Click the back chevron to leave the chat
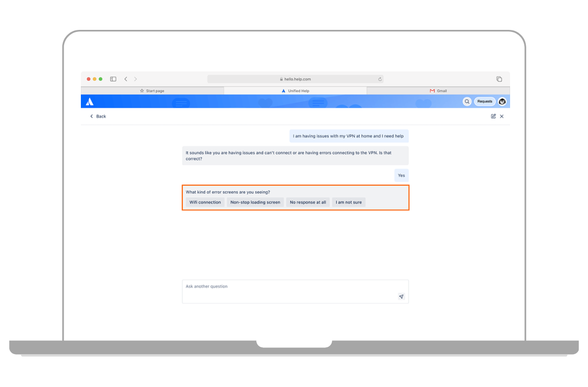The image size is (588, 387). click(x=92, y=116)
